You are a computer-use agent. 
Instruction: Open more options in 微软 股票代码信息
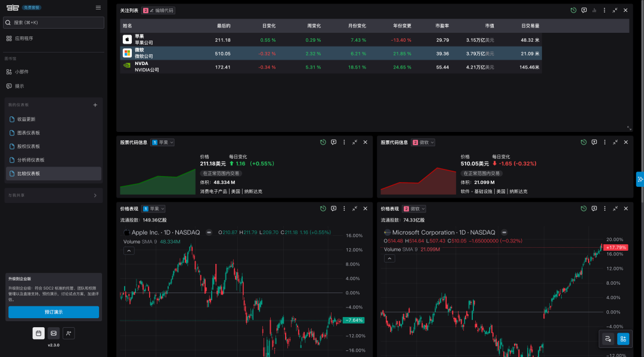tap(605, 142)
